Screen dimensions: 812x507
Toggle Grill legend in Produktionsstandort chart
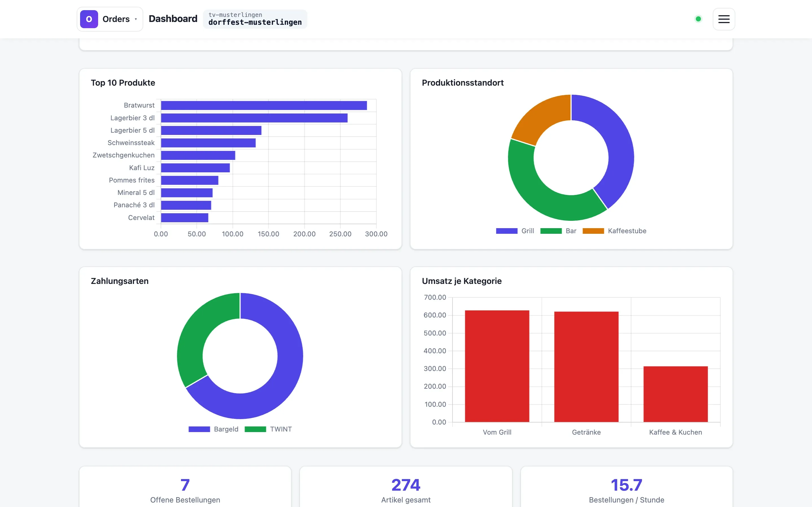tap(515, 231)
